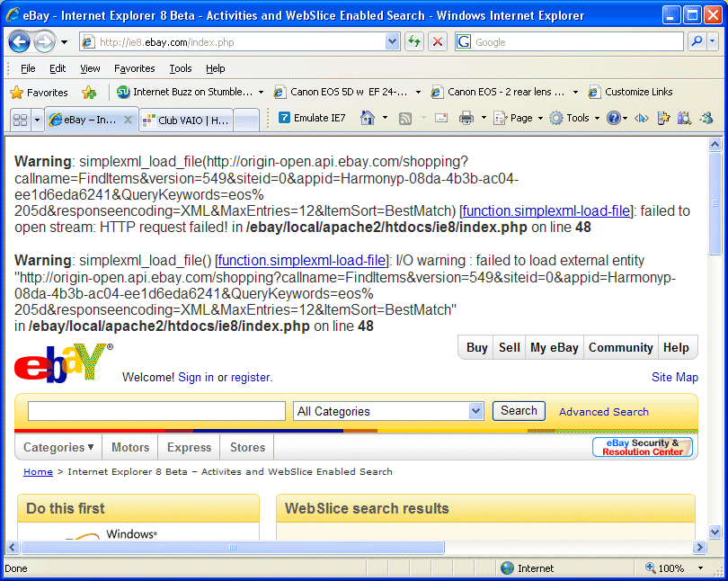Open the Home button dropdown arrow
This screenshot has width=728, height=581.
tap(385, 118)
